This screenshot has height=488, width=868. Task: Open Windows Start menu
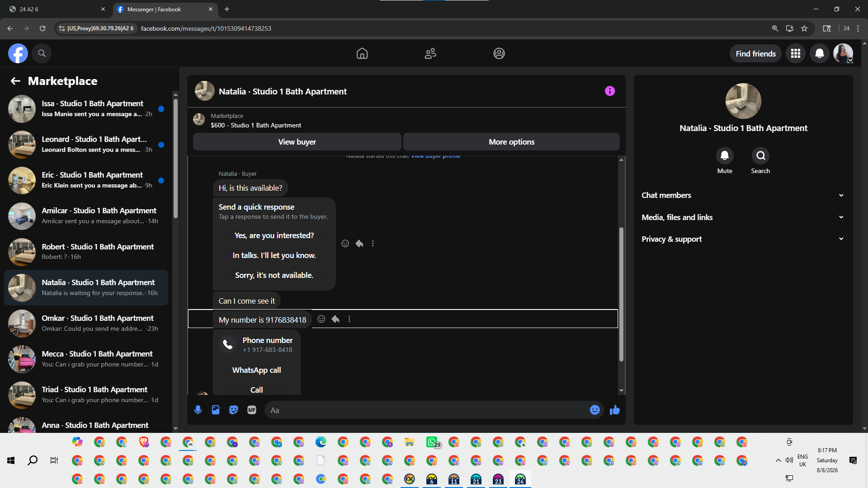[x=11, y=460]
